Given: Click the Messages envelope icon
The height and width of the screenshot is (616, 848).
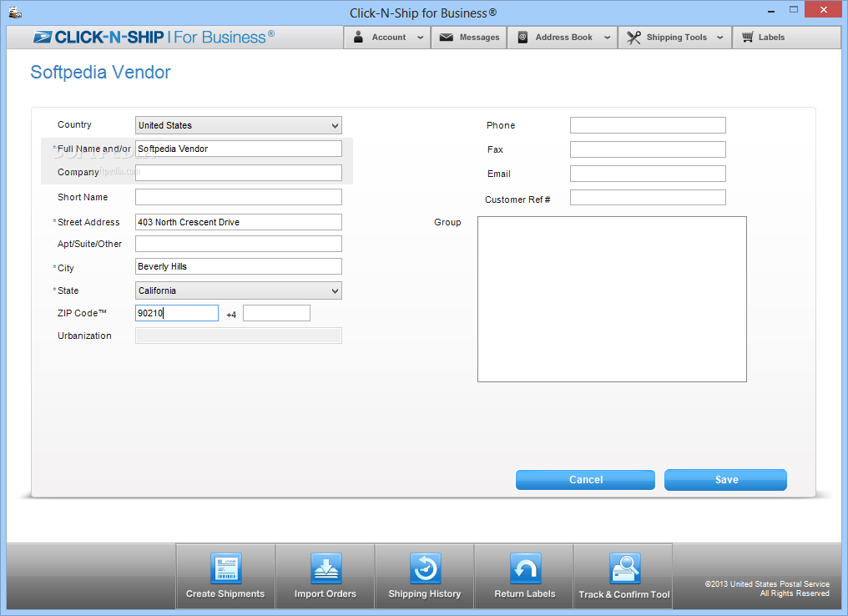Looking at the screenshot, I should tap(447, 38).
